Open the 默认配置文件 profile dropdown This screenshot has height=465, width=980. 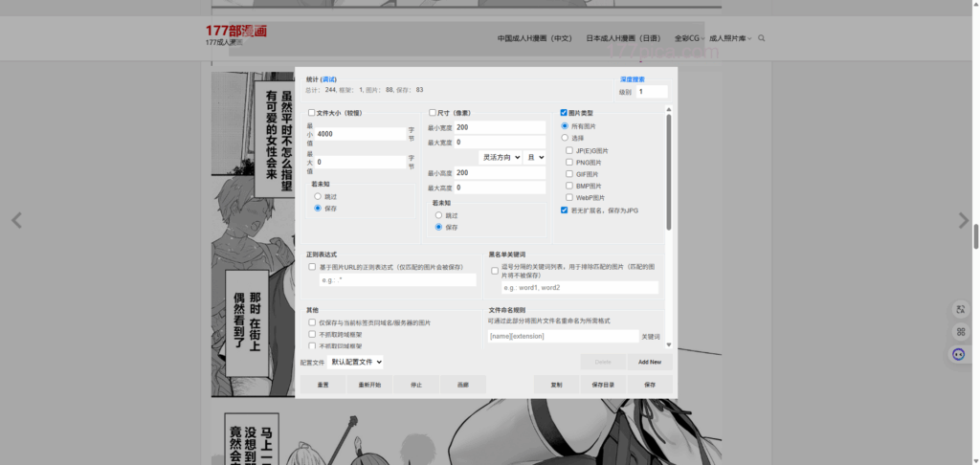coord(355,362)
